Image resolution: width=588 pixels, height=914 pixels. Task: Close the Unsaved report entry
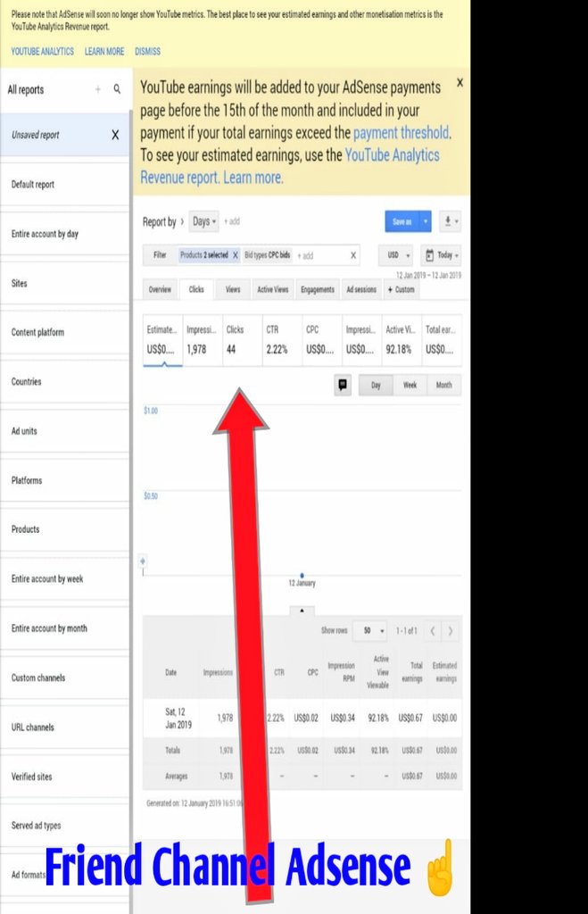(115, 135)
